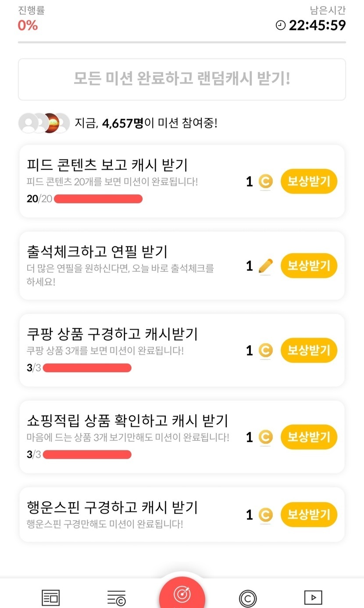Open the 행운스핀 구경하고 캐시 받기 mission title
This screenshot has width=364, height=608.
click(x=112, y=507)
